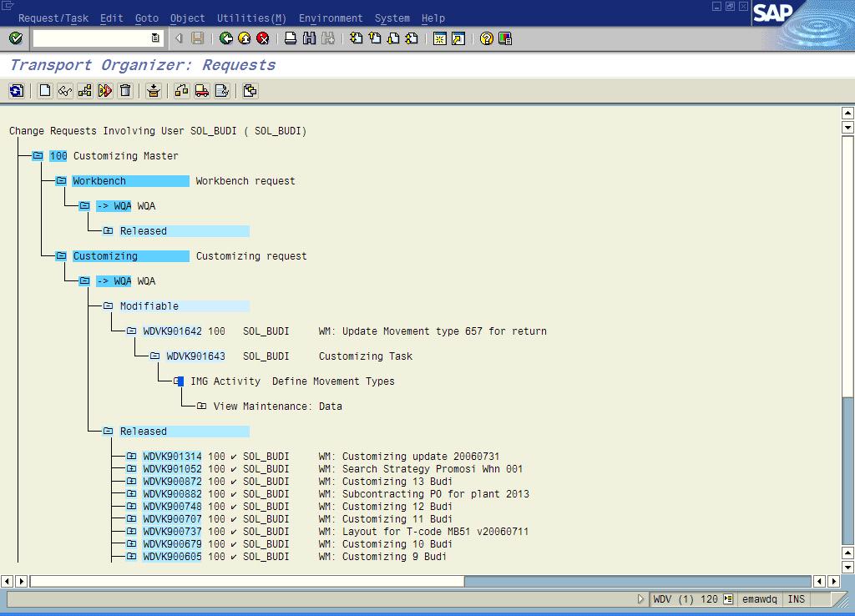
Task: Click the Release truck icon
Action: click(202, 91)
